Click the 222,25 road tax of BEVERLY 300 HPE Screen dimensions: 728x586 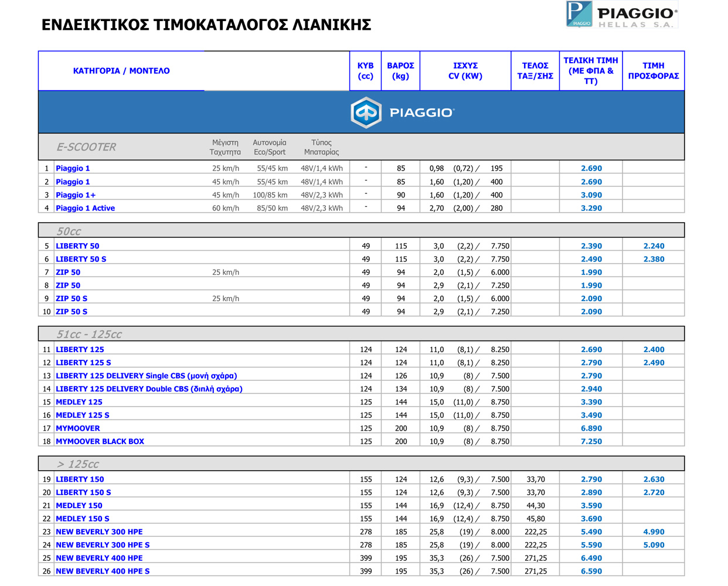coord(536,532)
